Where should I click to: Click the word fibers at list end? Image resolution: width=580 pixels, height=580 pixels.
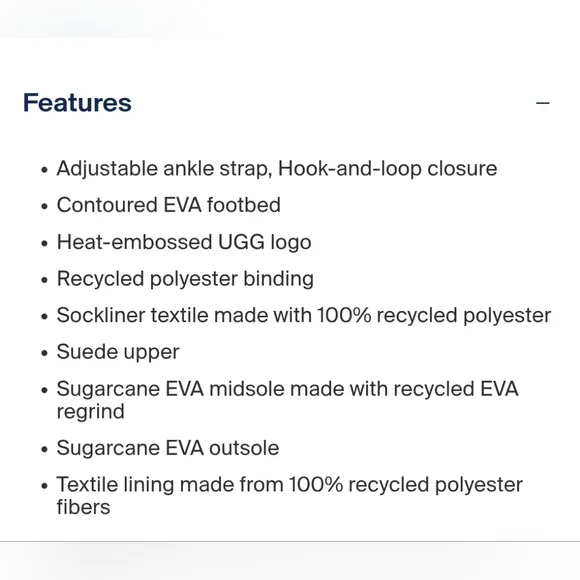click(83, 507)
